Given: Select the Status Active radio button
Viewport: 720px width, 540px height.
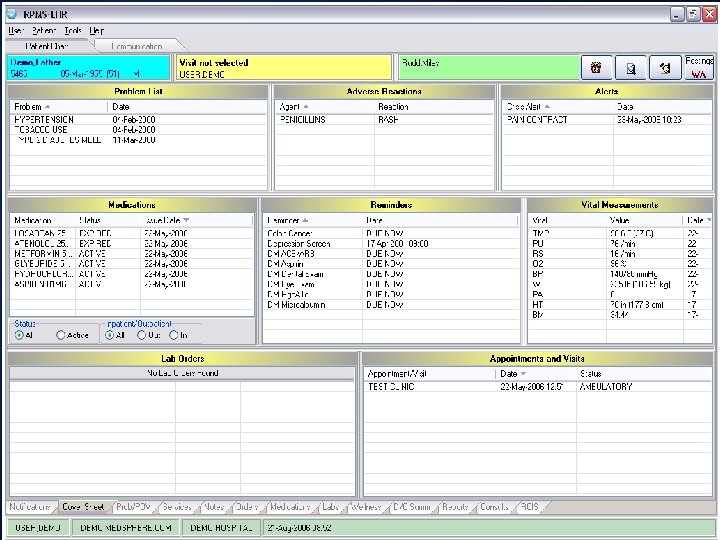Looking at the screenshot, I should pyautogui.click(x=61, y=335).
